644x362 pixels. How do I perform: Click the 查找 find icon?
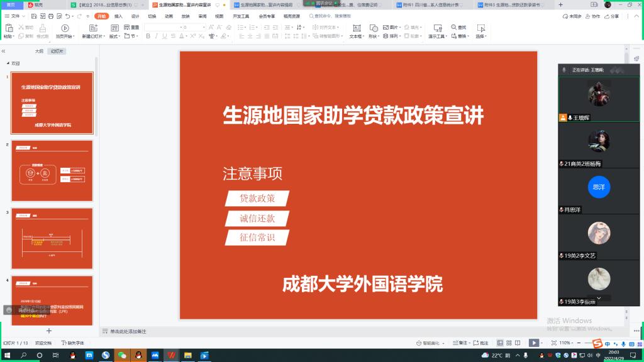click(x=458, y=27)
